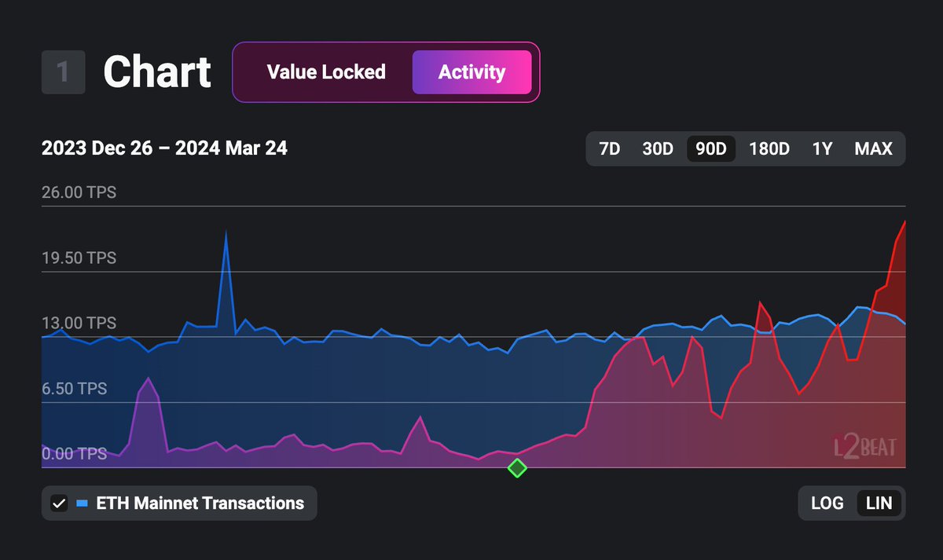
Task: Click the 19.50 TPS axis label
Action: (79, 258)
